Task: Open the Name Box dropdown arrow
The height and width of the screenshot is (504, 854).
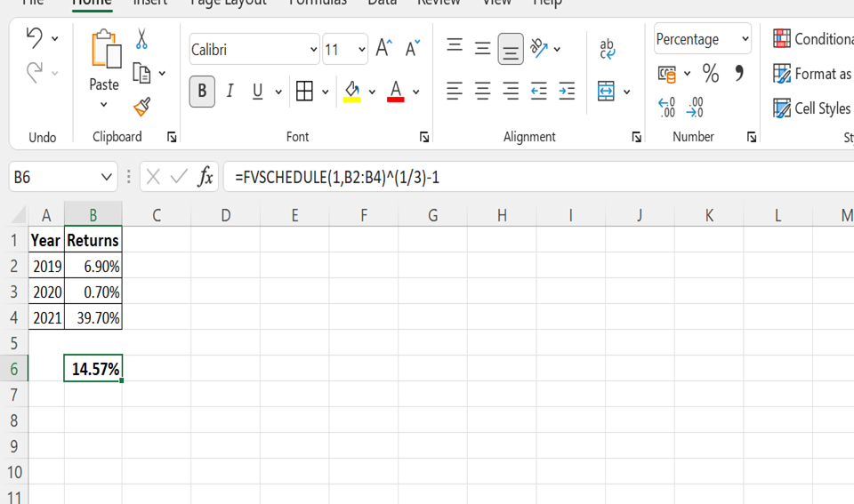Action: [107, 177]
